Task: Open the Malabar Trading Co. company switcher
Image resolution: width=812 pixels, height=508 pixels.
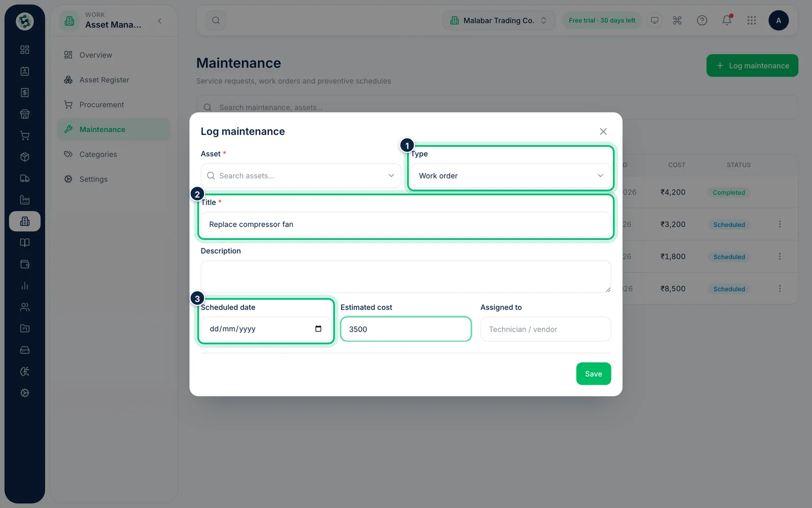Action: [x=499, y=20]
